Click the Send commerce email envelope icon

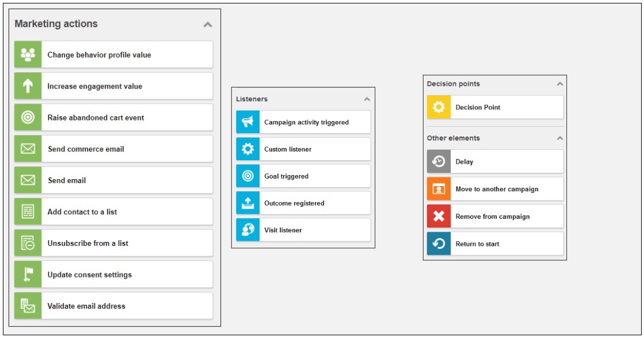pos(28,149)
